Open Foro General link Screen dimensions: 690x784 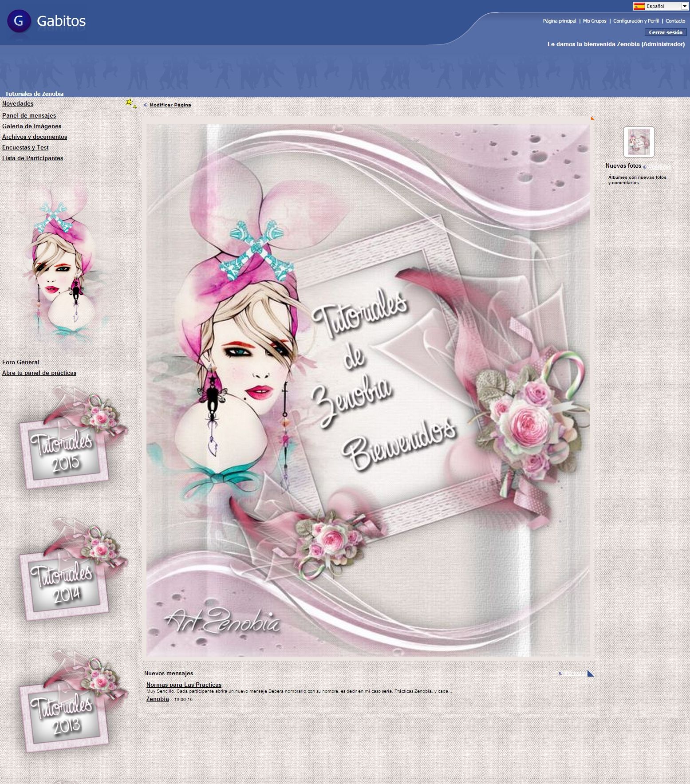point(21,362)
